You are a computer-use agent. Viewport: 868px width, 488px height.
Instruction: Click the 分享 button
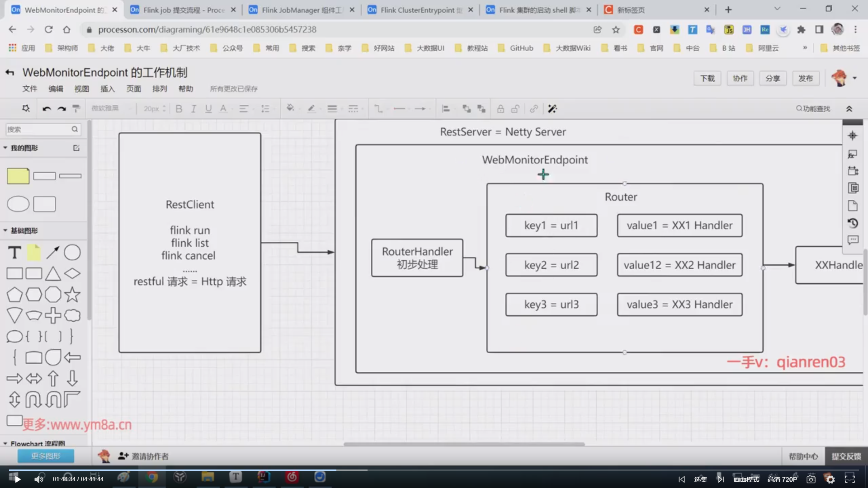click(773, 78)
